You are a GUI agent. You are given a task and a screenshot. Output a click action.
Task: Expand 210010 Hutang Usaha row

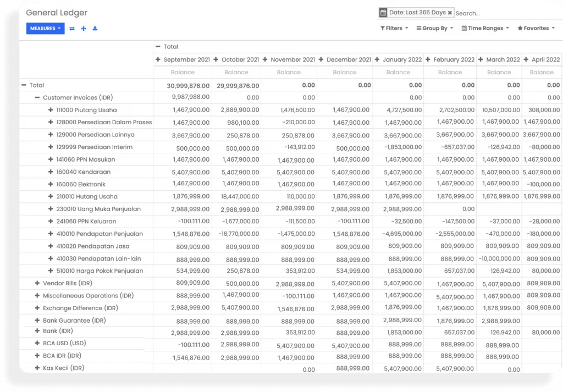pyautogui.click(x=51, y=197)
